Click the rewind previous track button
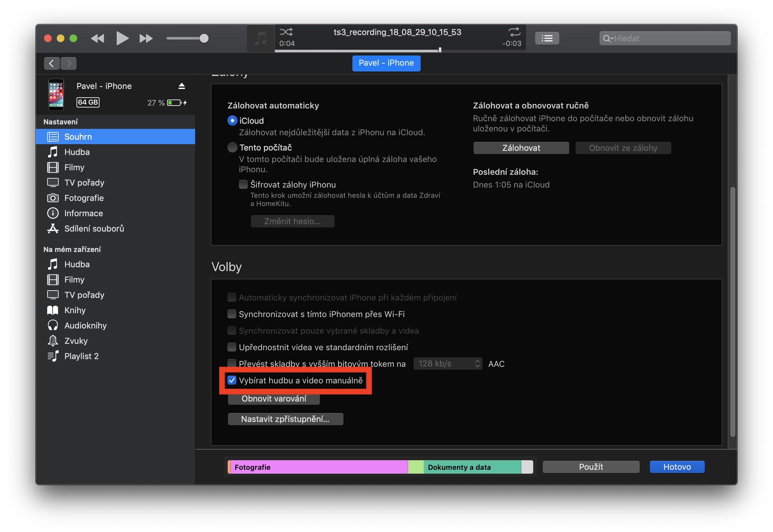This screenshot has width=773, height=532. [97, 38]
